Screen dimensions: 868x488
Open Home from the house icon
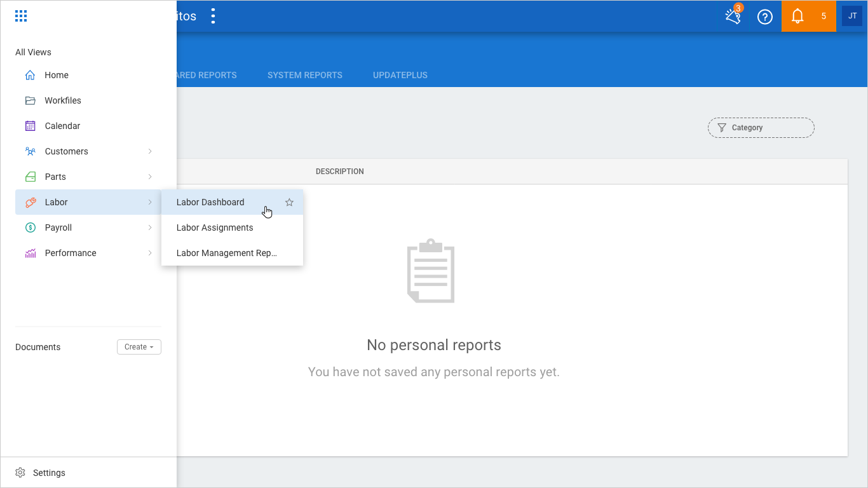[x=30, y=75]
